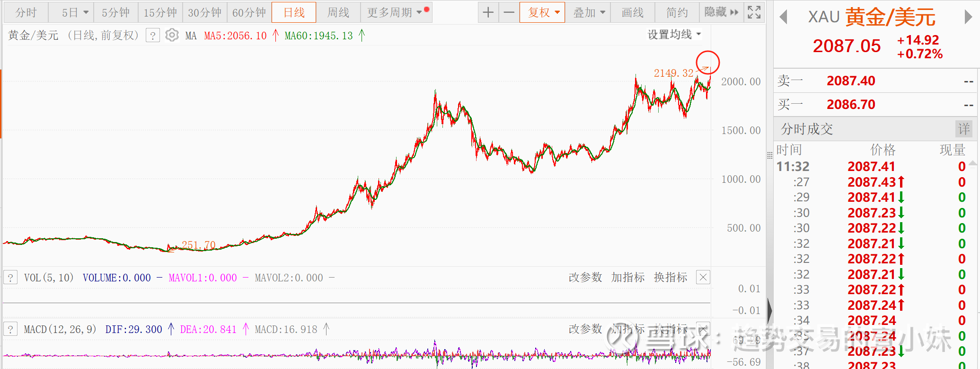Click 改参数 in VOL panel

[585, 277]
